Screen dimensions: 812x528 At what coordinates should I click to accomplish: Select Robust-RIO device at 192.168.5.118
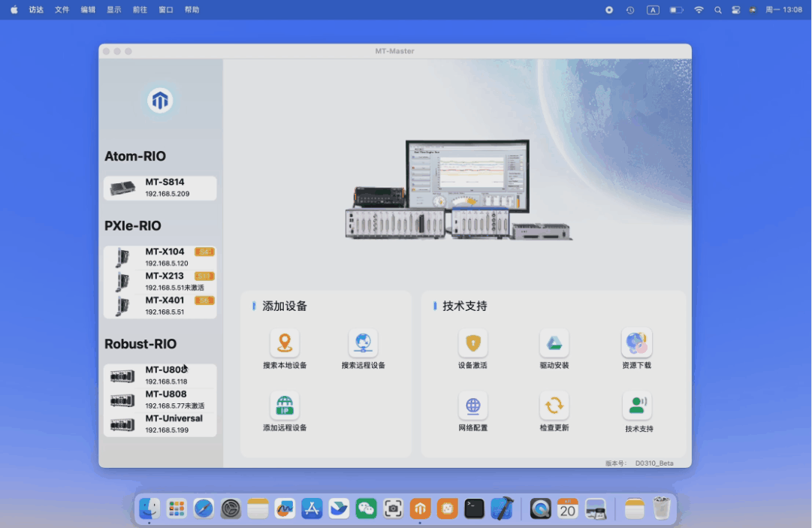point(160,376)
